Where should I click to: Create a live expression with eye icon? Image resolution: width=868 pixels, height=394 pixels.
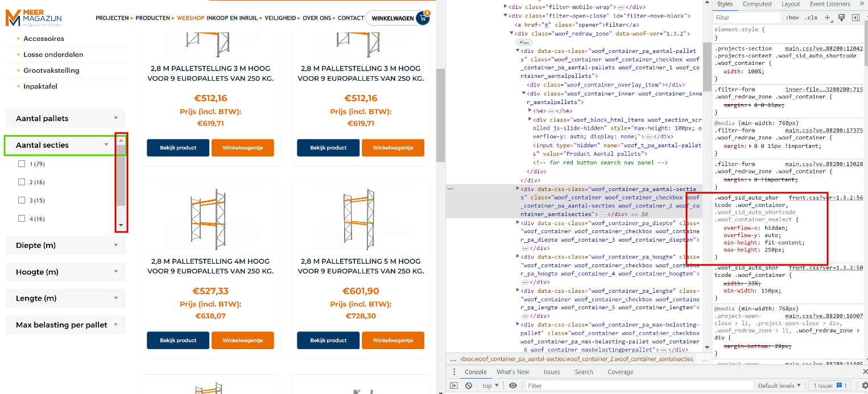click(513, 385)
